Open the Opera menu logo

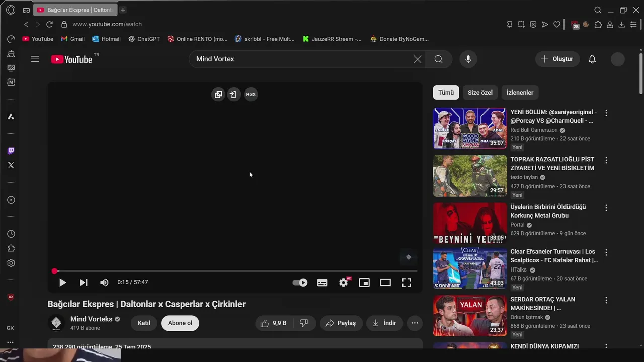[11, 10]
